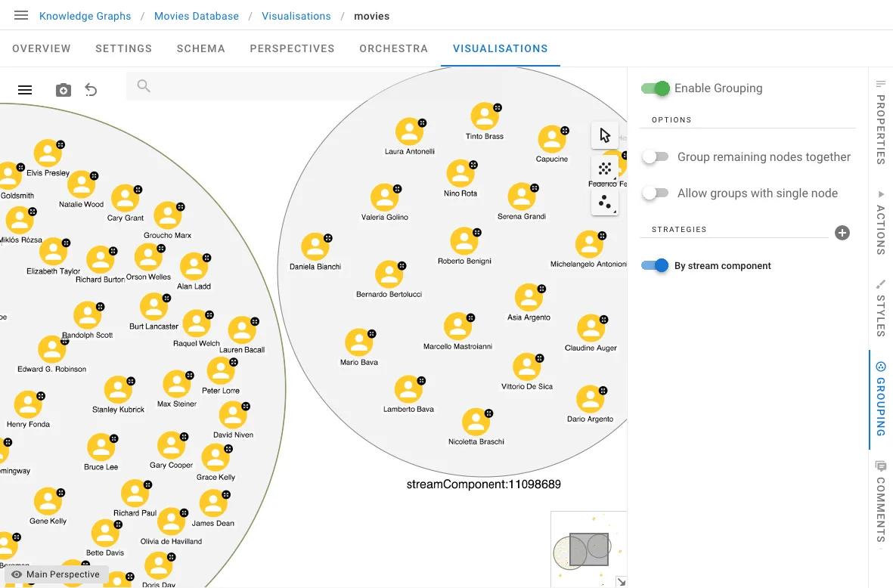Select the Cary Grant person node
Viewport: 893px width, 588px height.
click(126, 199)
